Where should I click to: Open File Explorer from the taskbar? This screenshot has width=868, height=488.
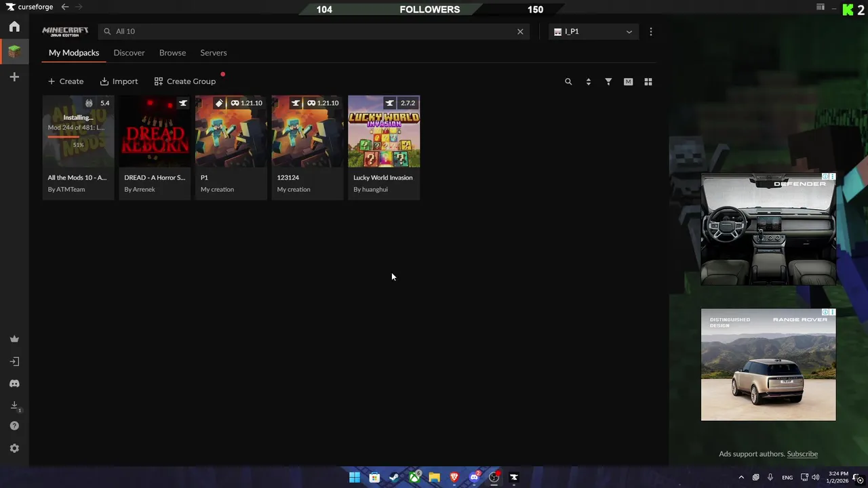coord(434,477)
